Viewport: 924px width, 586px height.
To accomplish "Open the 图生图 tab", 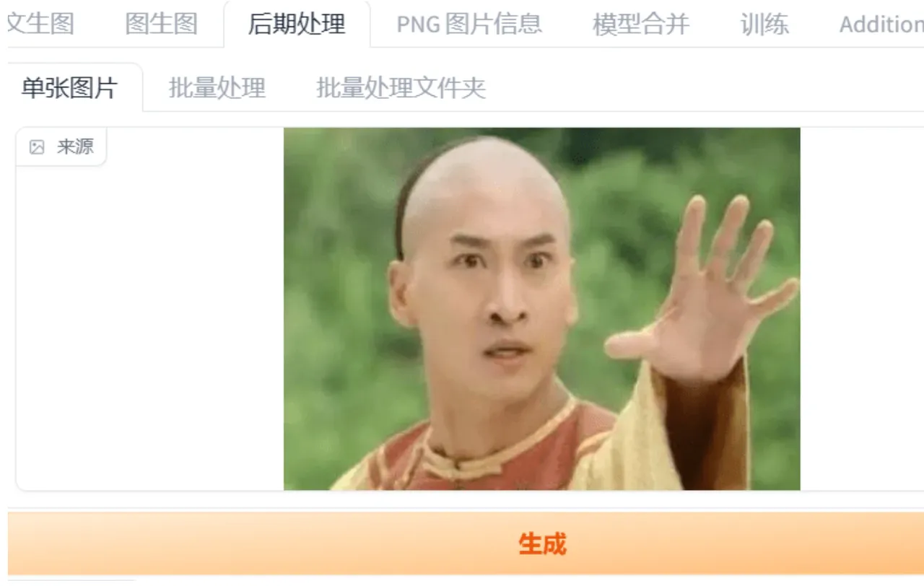I will coord(161,24).
